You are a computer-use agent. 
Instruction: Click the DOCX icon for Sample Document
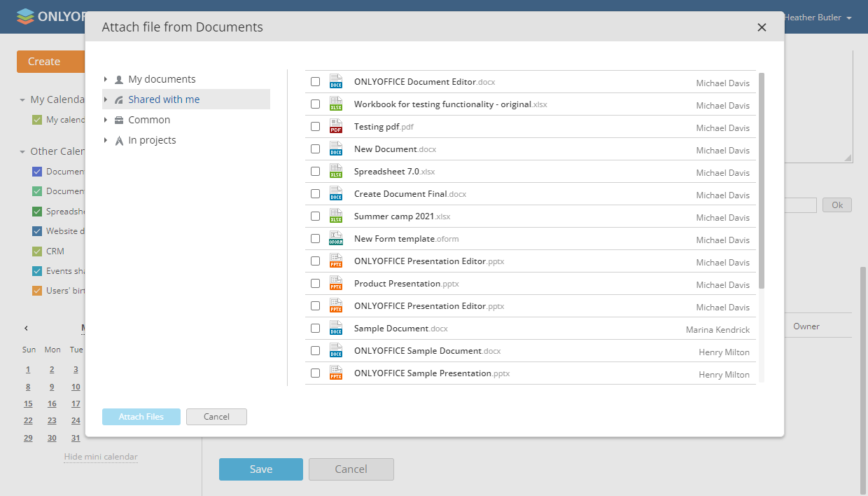coord(336,329)
